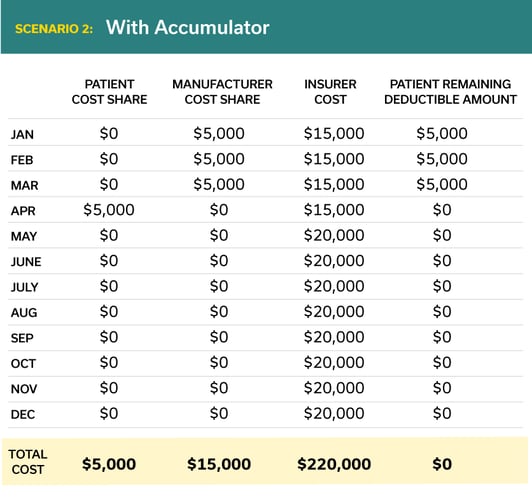Select the total manufacturer cost $15,000
532x500 pixels.
[x=219, y=464]
